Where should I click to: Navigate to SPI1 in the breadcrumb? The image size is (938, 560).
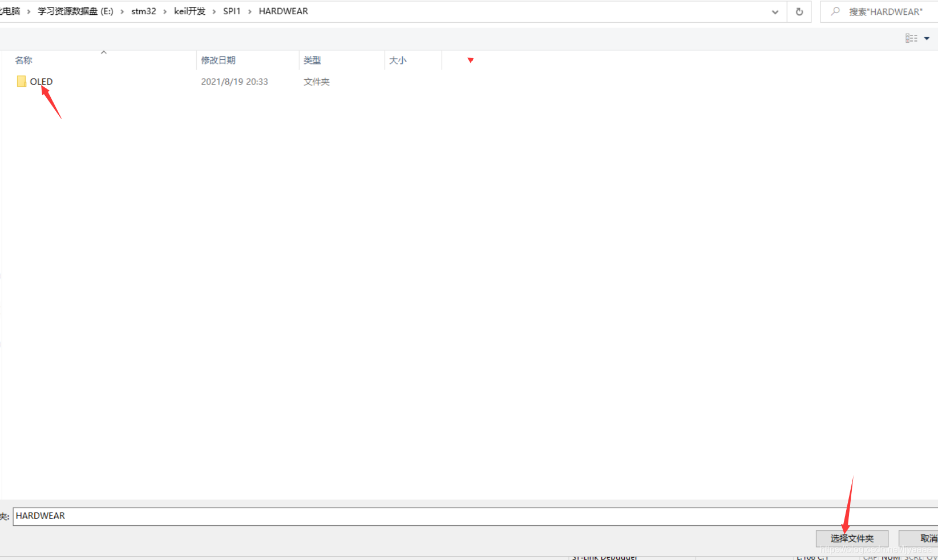click(232, 11)
